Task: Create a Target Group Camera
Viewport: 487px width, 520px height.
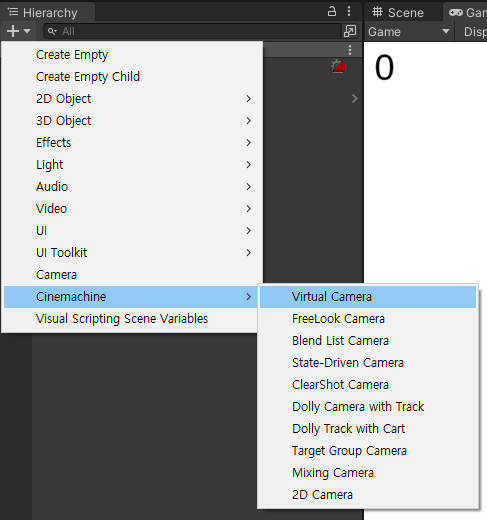Action: [x=368, y=451]
